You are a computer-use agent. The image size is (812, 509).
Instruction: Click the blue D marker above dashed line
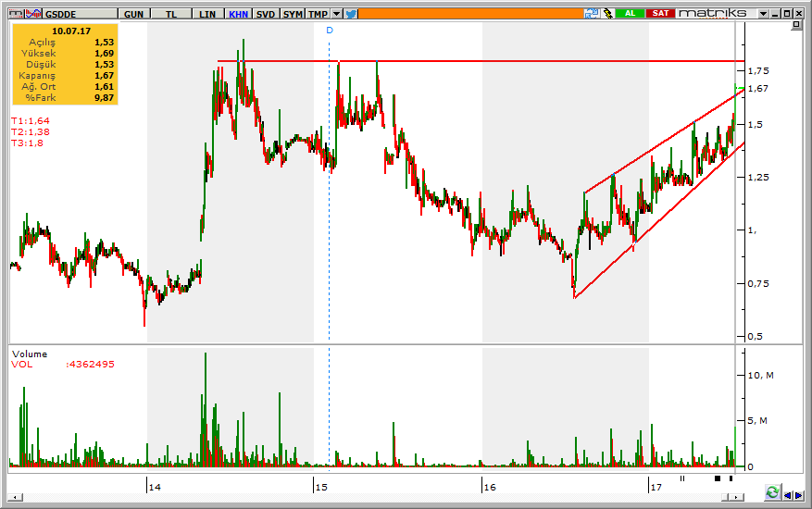(330, 31)
